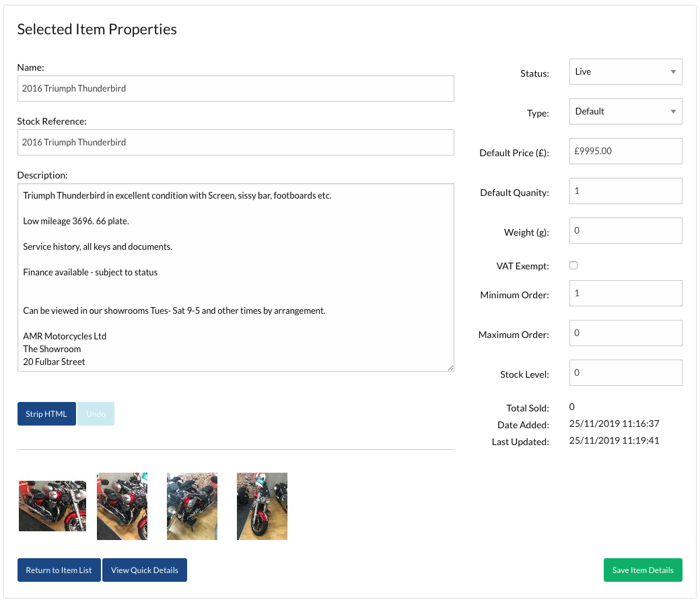Image resolution: width=700 pixels, height=604 pixels.
Task: Click the Strip HTML button
Action: [x=46, y=414]
